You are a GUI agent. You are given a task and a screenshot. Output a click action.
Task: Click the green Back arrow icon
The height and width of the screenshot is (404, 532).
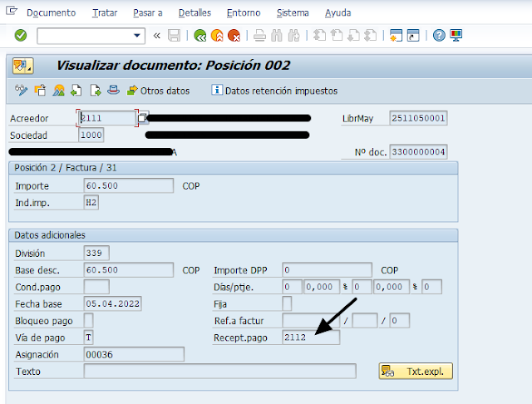(199, 36)
